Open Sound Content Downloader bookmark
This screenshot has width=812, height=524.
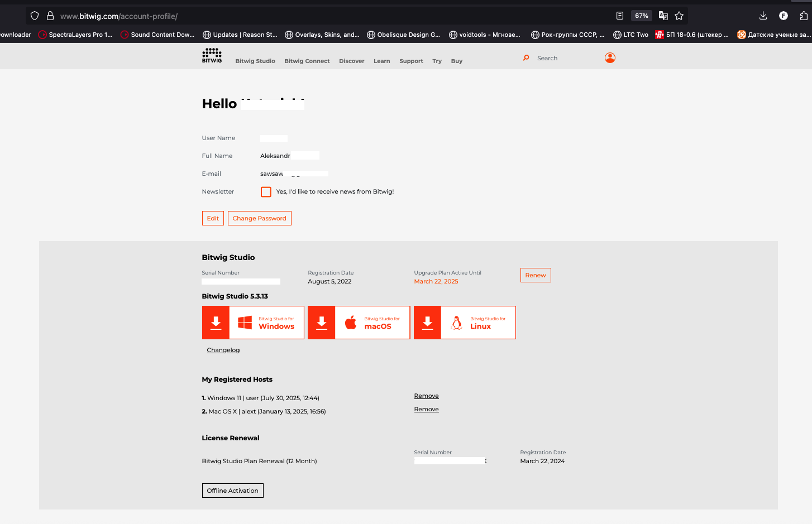(x=157, y=35)
